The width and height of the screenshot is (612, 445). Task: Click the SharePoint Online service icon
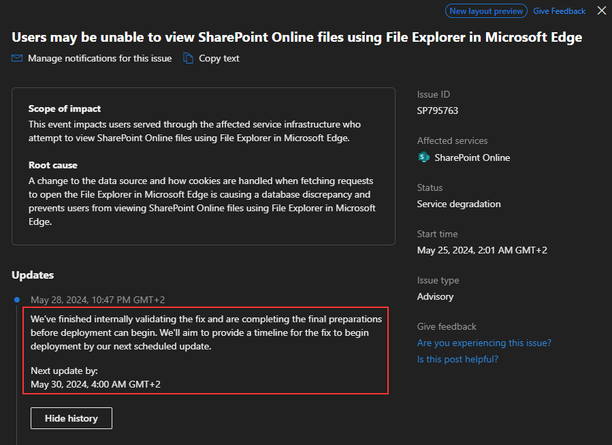click(x=424, y=157)
